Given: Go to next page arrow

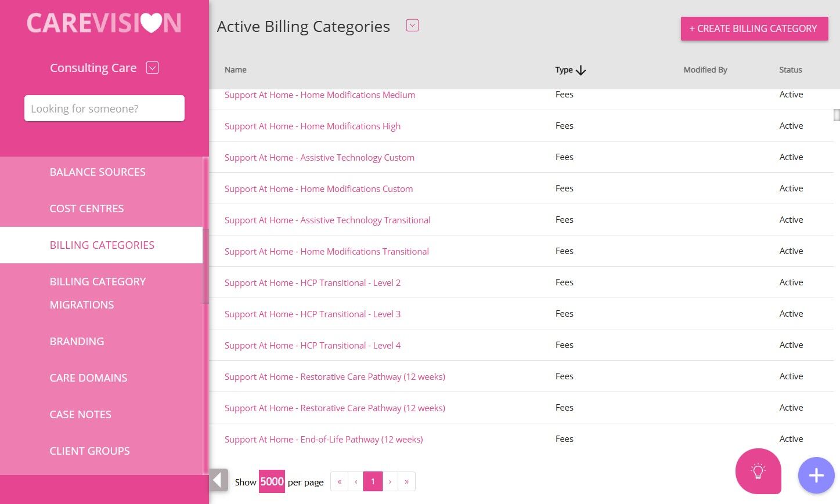Looking at the screenshot, I should 390,481.
